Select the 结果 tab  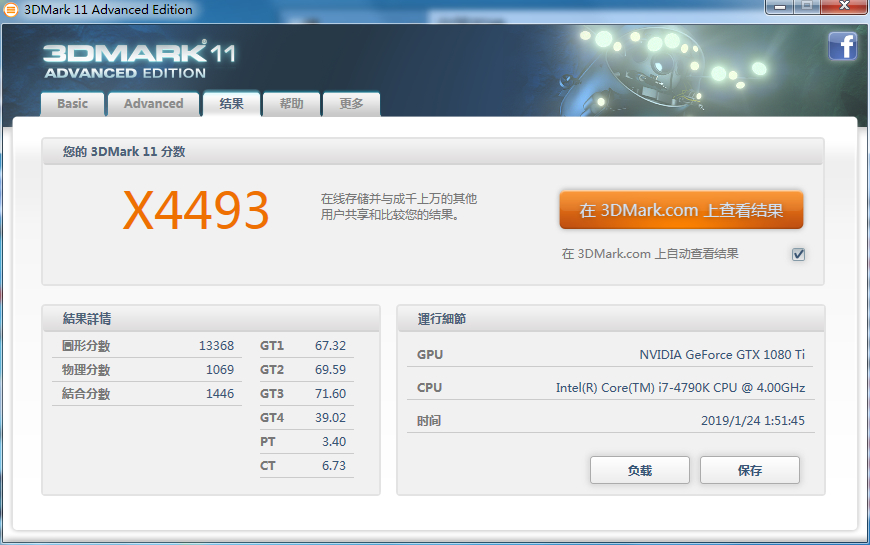tap(231, 104)
